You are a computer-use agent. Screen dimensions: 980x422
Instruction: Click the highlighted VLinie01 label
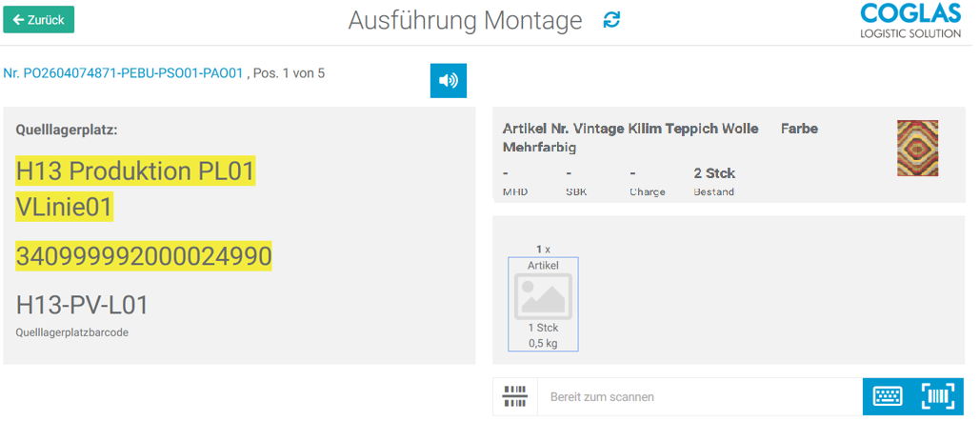click(65, 207)
